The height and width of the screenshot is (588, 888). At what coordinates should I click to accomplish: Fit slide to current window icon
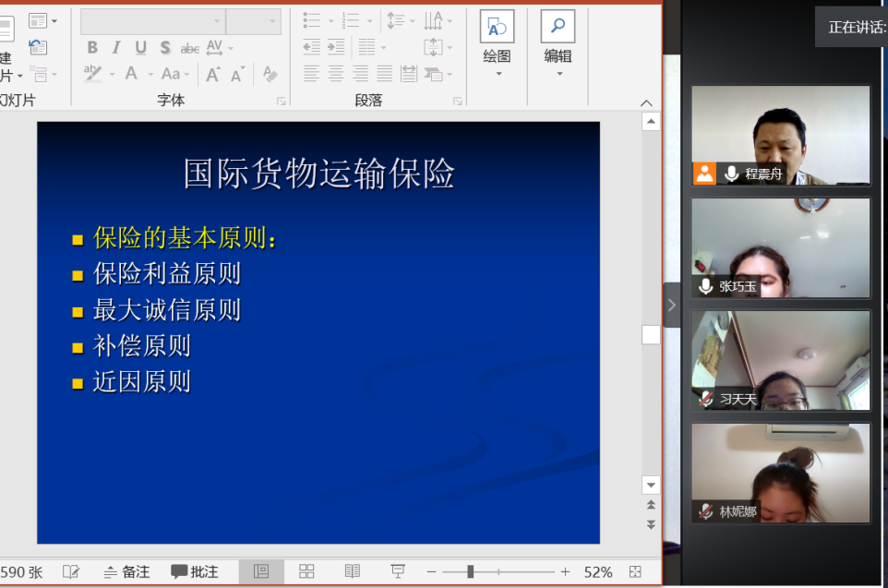click(x=635, y=572)
